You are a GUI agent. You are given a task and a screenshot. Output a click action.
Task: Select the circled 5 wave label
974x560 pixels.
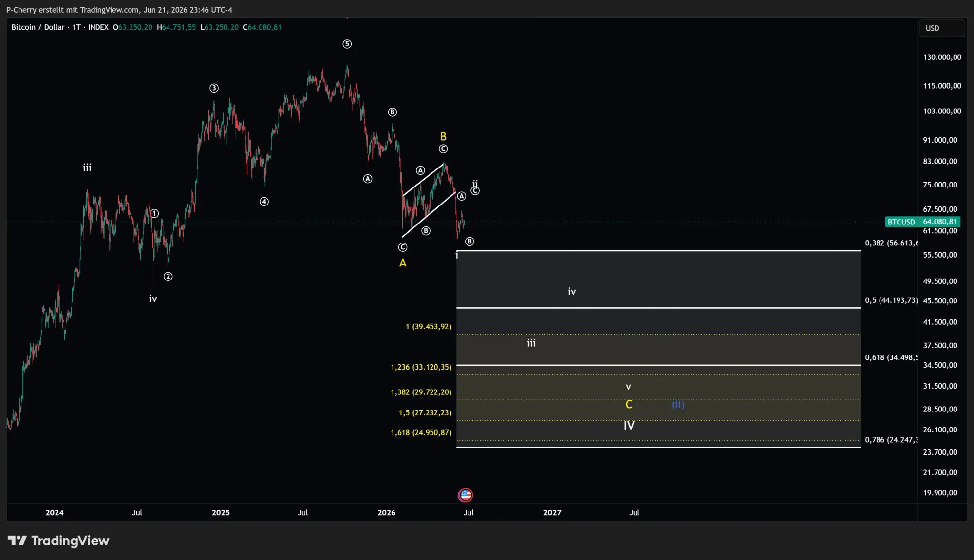pyautogui.click(x=347, y=44)
